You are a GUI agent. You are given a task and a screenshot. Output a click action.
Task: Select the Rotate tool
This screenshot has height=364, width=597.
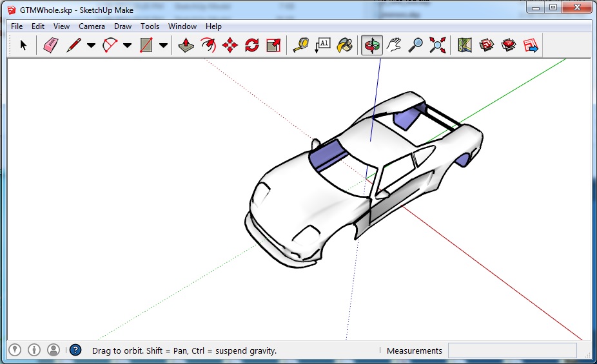(x=252, y=45)
